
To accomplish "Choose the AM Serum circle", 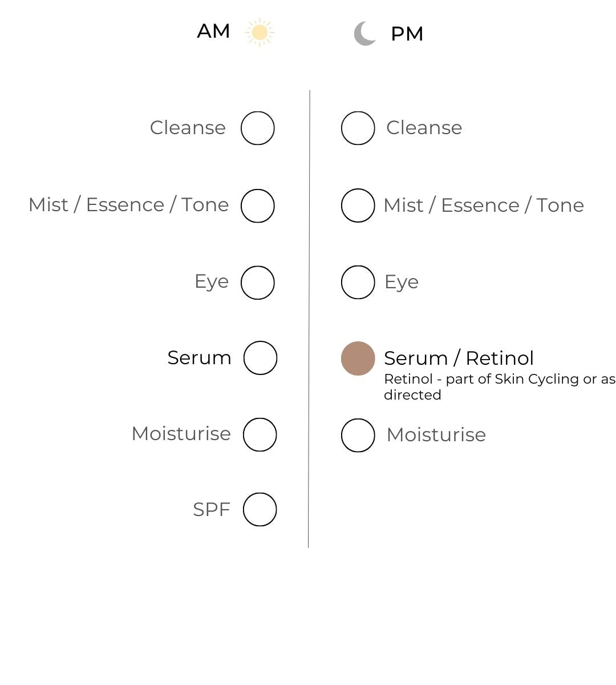I will 260,358.
